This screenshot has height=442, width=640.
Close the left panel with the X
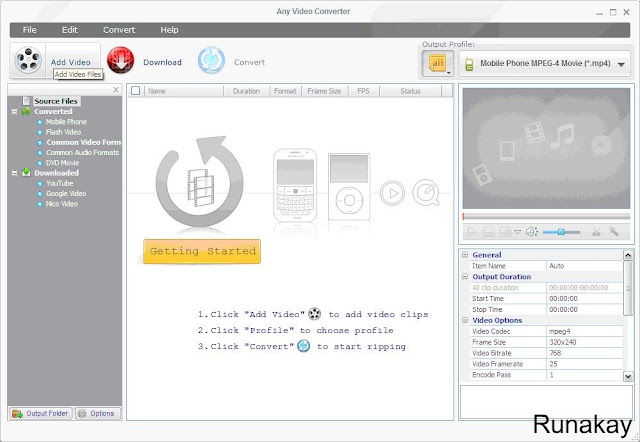coord(116,90)
